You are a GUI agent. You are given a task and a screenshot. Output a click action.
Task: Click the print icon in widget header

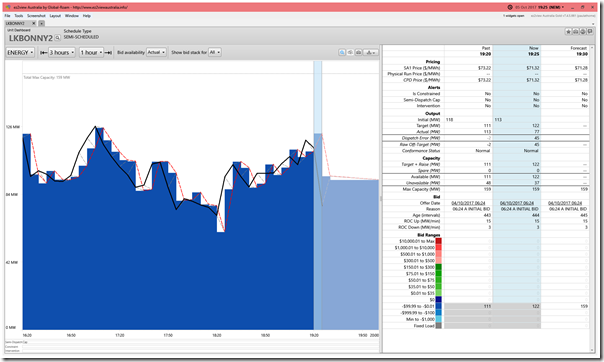click(x=575, y=32)
